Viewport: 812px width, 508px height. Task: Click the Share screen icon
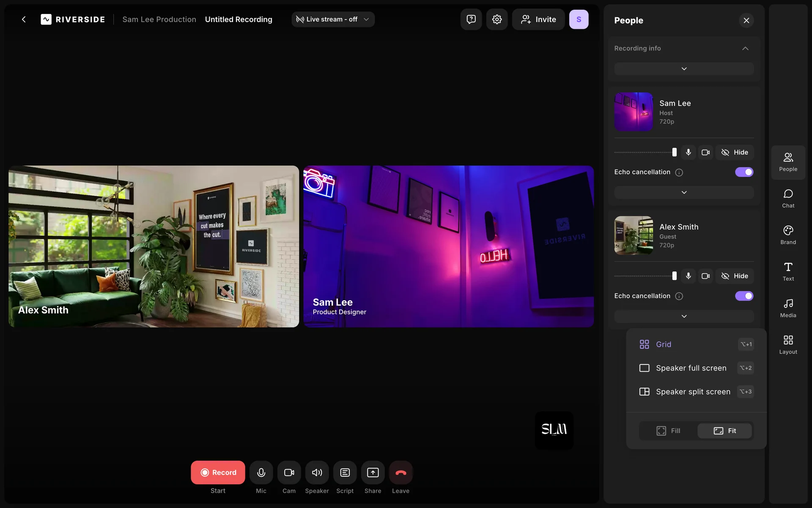coord(373,472)
